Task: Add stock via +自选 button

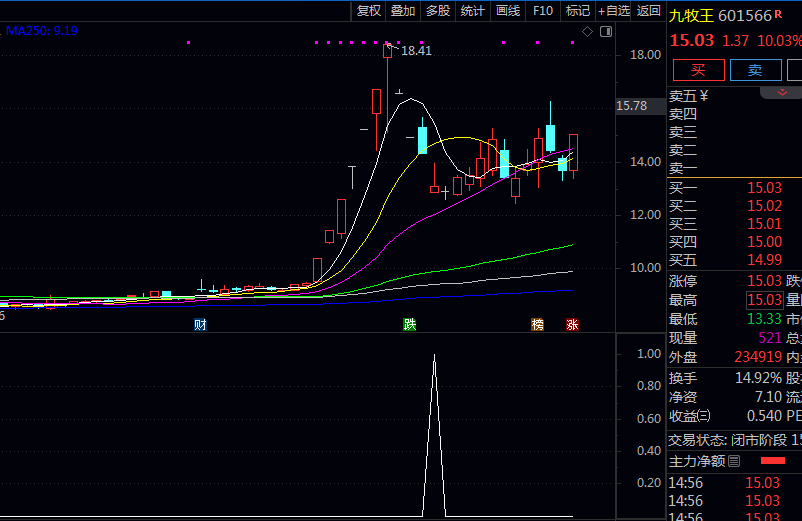Action: click(614, 11)
